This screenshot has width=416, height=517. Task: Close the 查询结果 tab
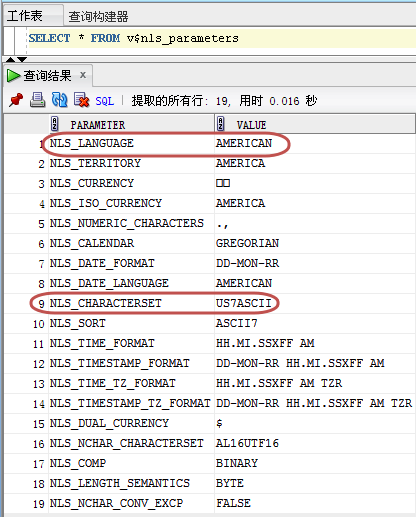click(x=83, y=75)
